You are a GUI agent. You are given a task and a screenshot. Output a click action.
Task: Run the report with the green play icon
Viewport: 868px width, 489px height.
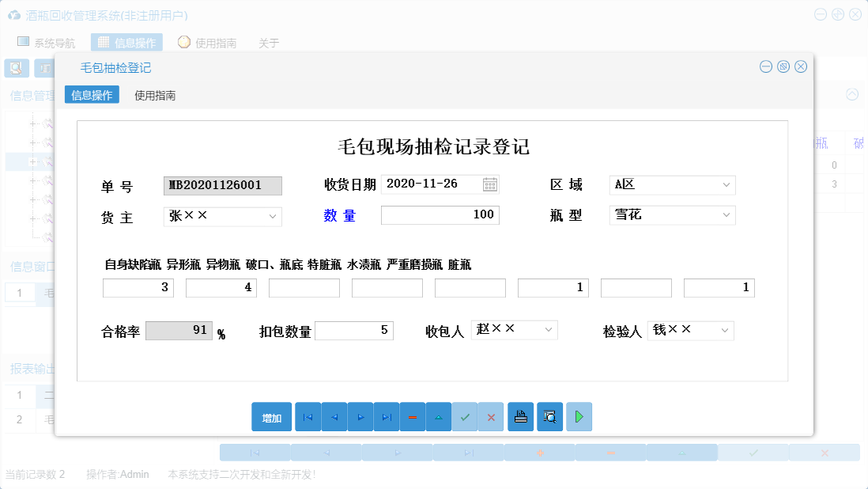[x=579, y=417]
